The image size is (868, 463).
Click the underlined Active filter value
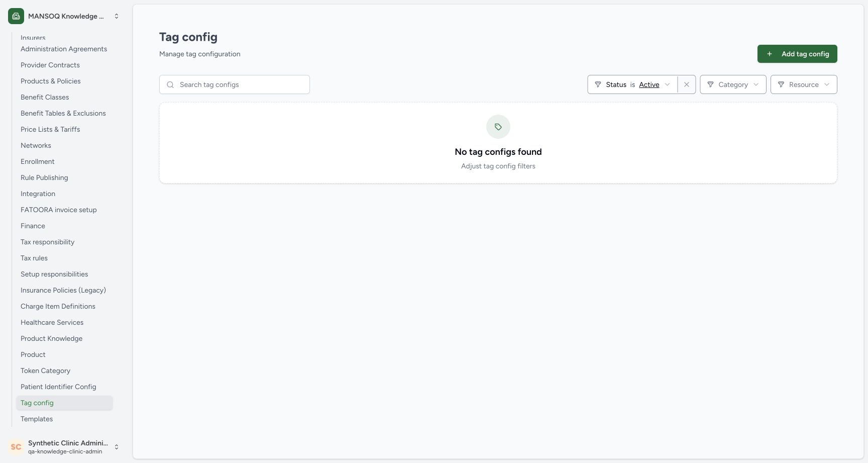[649, 84]
